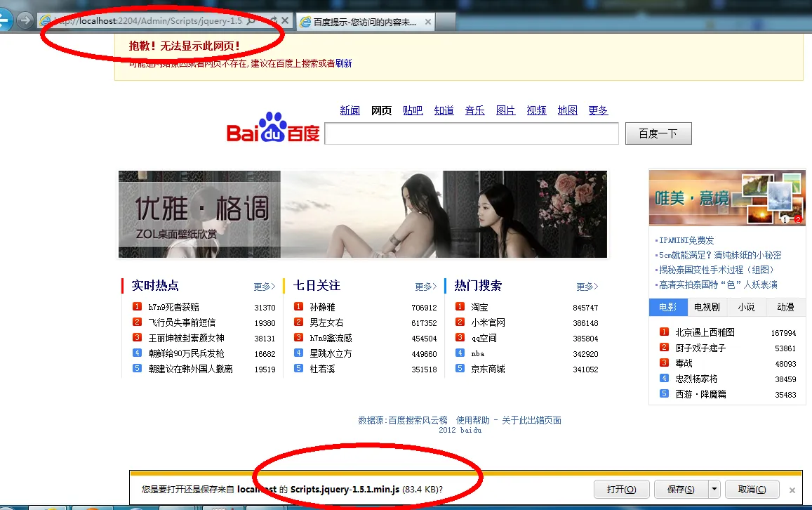Open movie 北京遇上西雅图

tap(705, 333)
